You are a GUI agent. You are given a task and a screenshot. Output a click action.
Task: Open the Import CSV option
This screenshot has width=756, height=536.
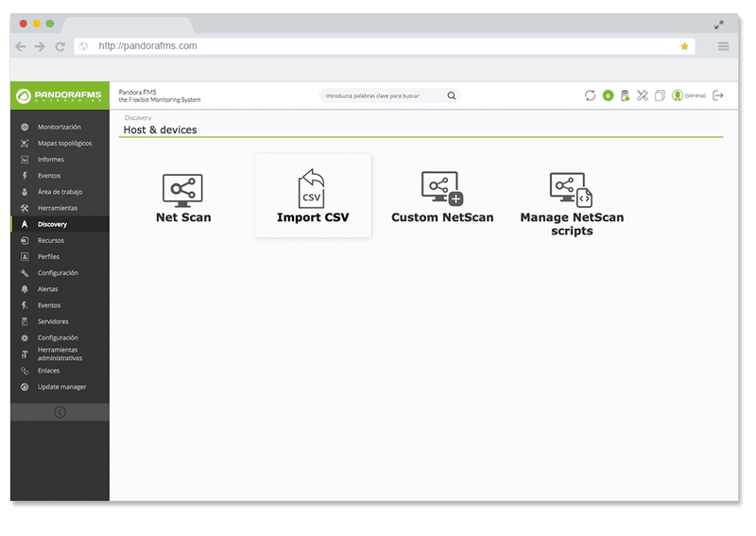click(x=313, y=196)
